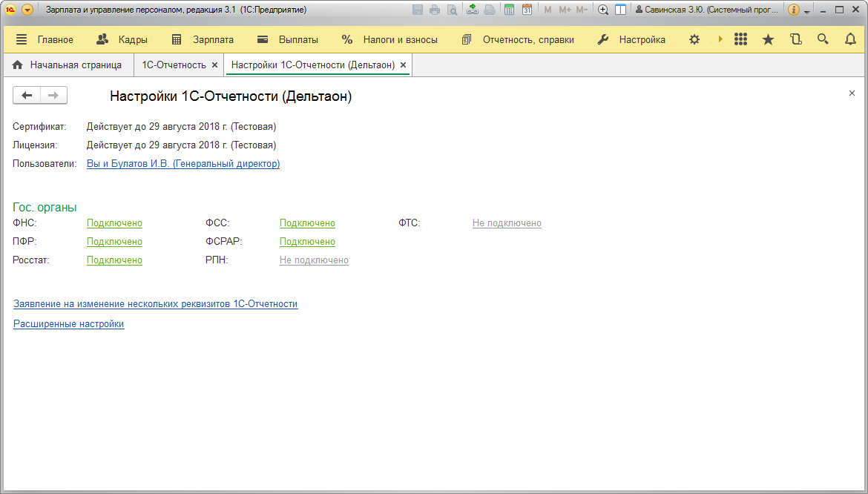Click the M memory button
Screen dimensions: 868x494
click(x=548, y=10)
